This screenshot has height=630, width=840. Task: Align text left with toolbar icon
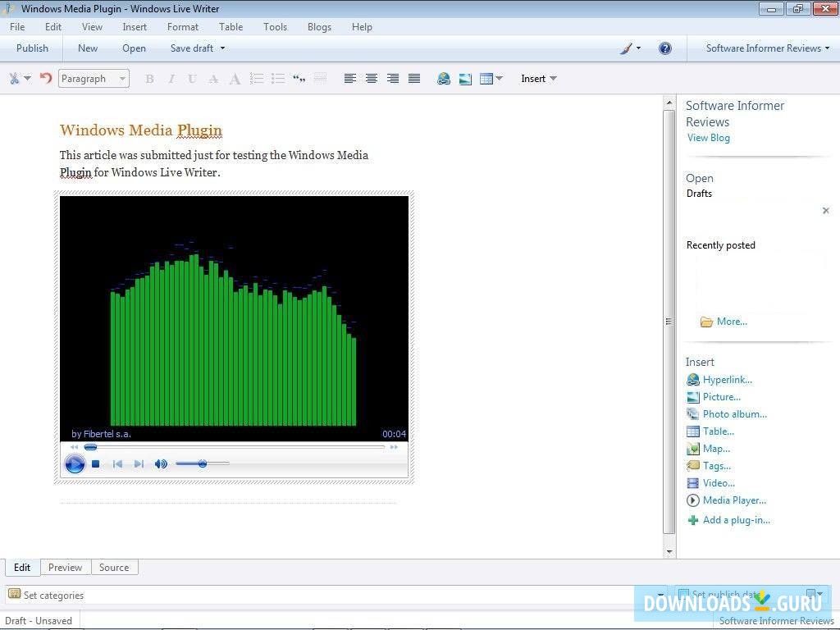pyautogui.click(x=350, y=79)
